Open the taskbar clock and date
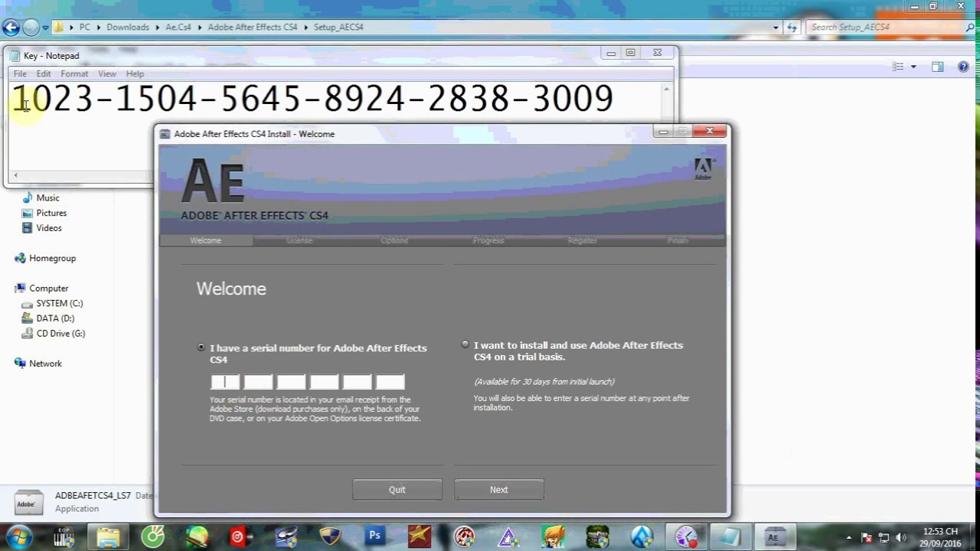 pyautogui.click(x=941, y=537)
